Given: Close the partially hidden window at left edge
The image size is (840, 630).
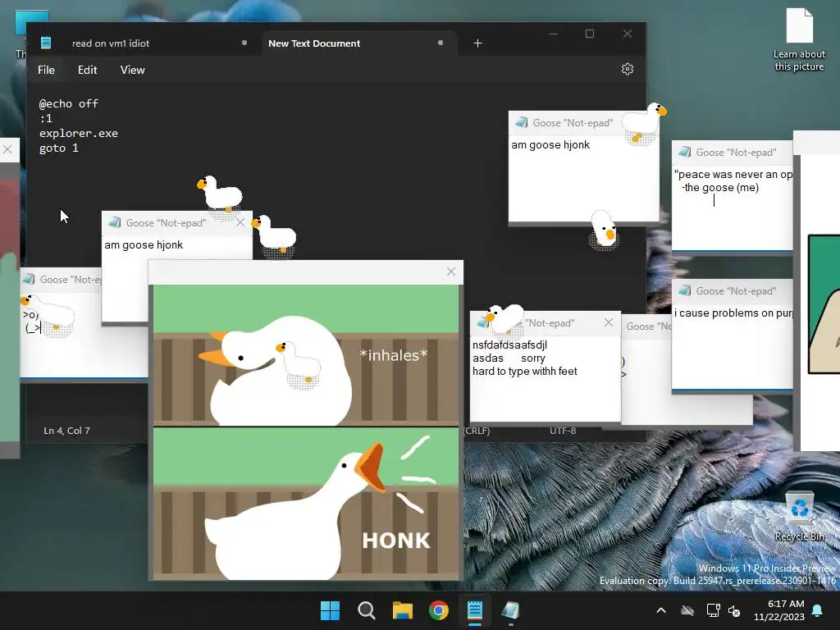Looking at the screenshot, I should (7, 149).
